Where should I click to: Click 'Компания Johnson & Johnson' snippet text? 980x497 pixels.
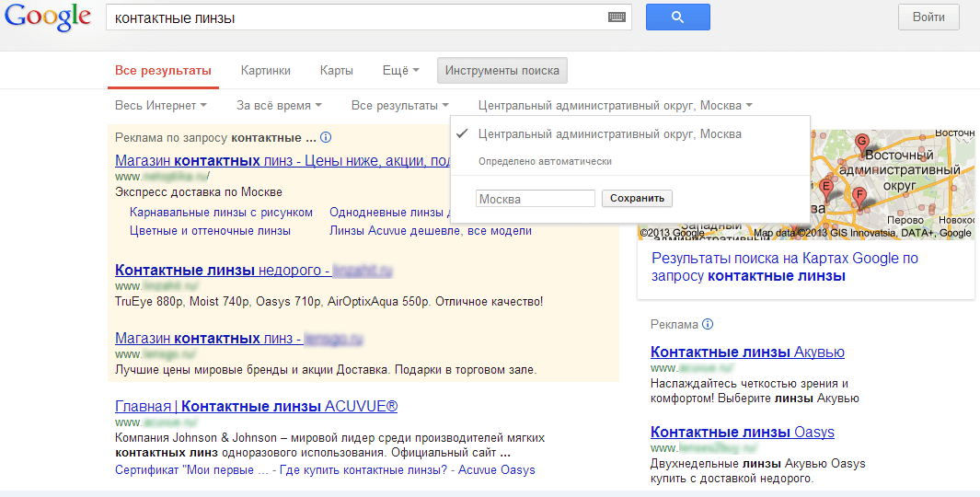pyautogui.click(x=330, y=445)
